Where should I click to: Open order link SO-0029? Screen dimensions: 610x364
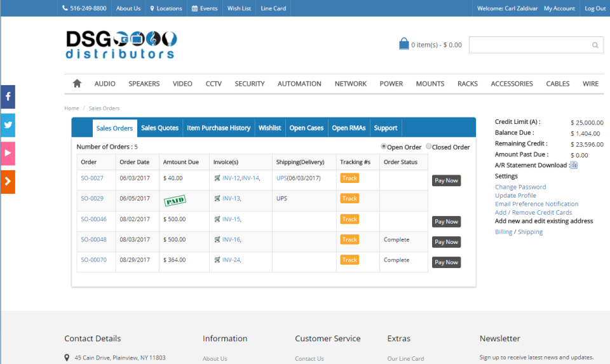(91, 198)
